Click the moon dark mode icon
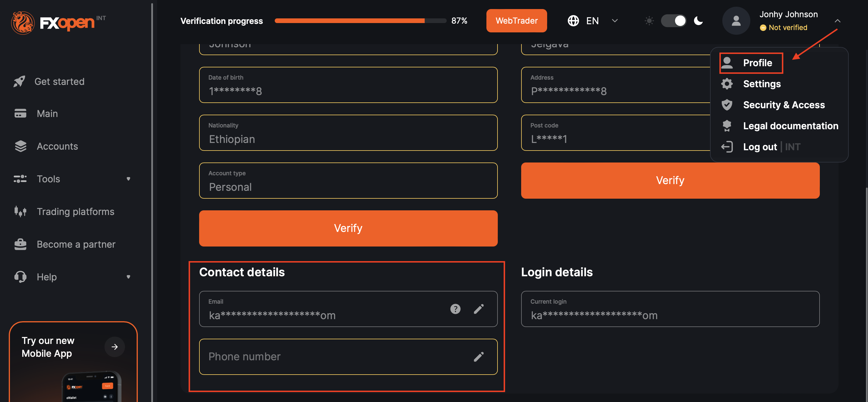 (698, 21)
